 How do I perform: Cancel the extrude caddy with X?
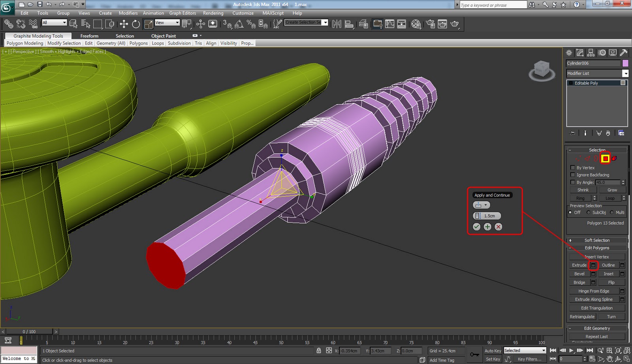[498, 227]
